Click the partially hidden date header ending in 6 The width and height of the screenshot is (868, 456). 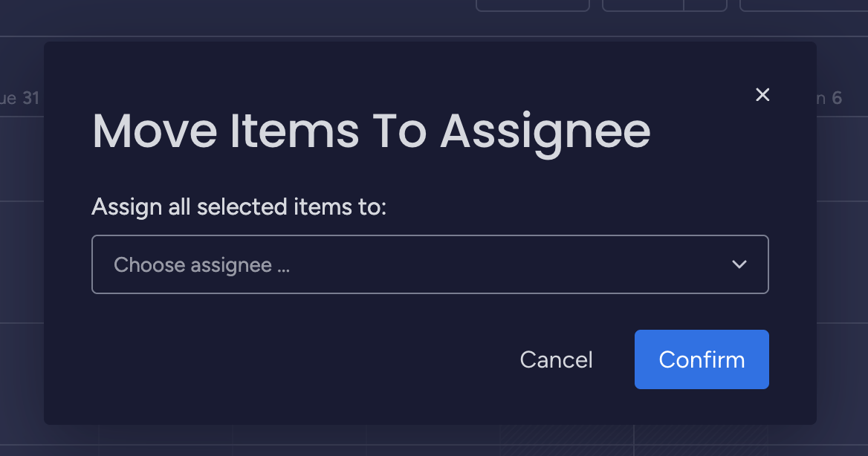coord(832,98)
